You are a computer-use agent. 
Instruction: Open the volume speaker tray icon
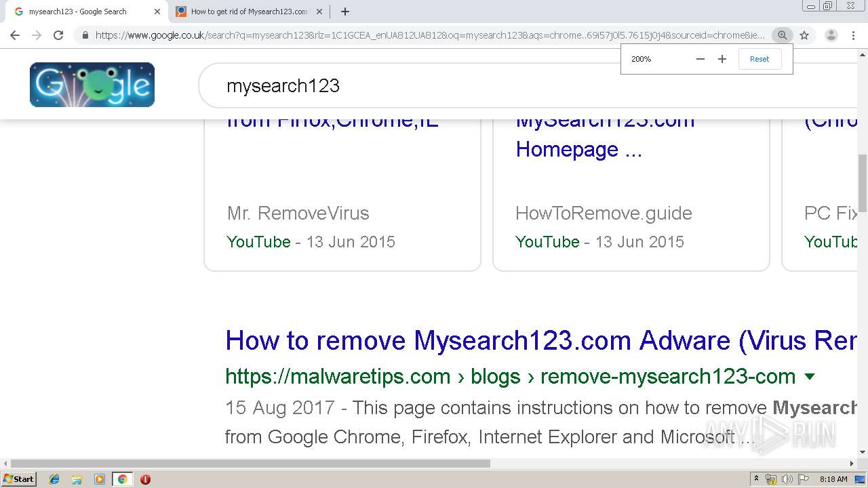(787, 479)
